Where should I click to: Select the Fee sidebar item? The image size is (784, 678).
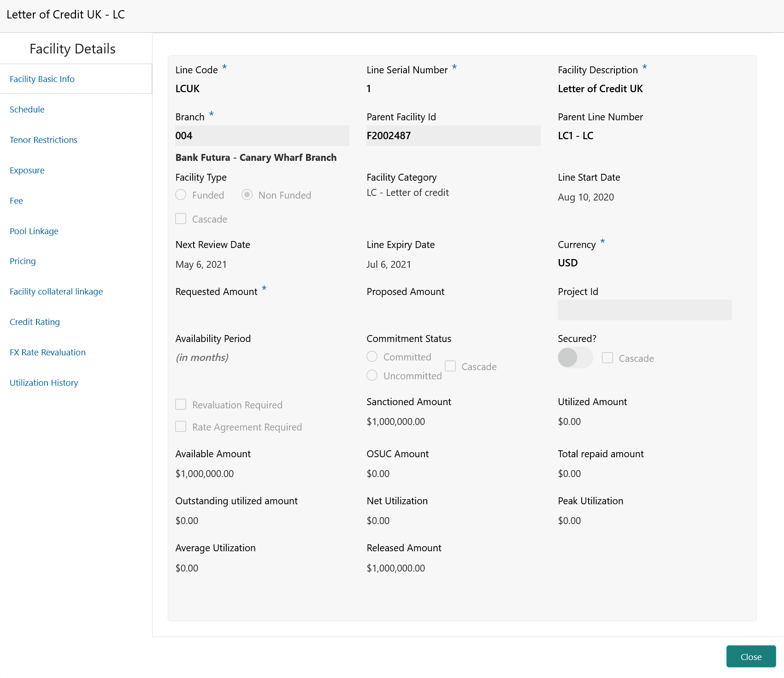click(16, 201)
